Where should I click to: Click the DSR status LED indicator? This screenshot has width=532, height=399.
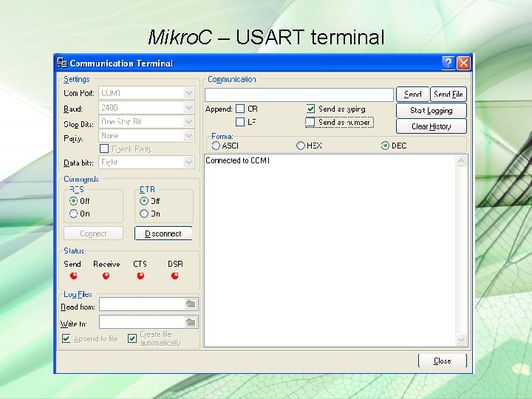click(x=174, y=276)
